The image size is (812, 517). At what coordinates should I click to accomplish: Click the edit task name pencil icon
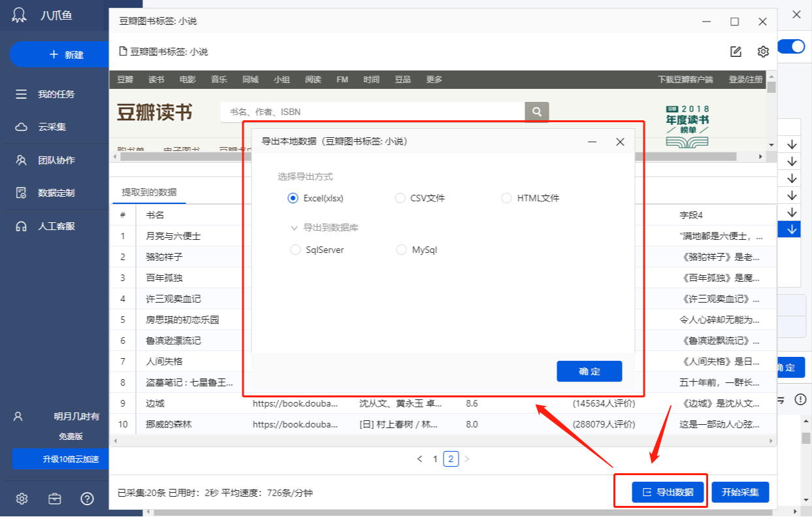click(x=736, y=52)
